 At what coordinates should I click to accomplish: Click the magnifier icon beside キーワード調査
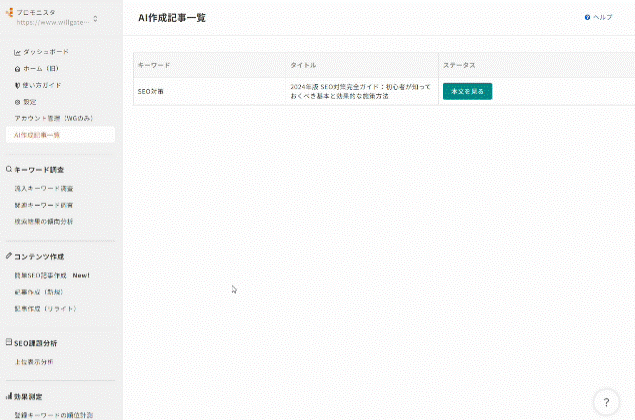(x=9, y=170)
